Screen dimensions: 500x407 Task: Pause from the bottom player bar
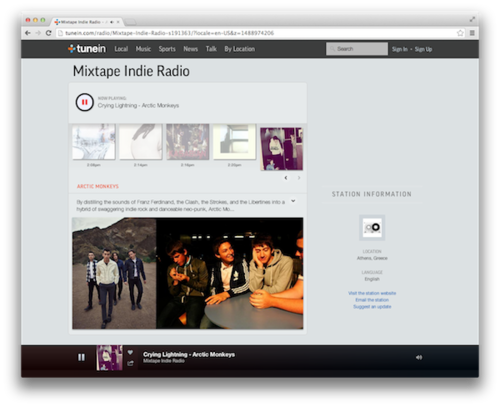point(81,357)
